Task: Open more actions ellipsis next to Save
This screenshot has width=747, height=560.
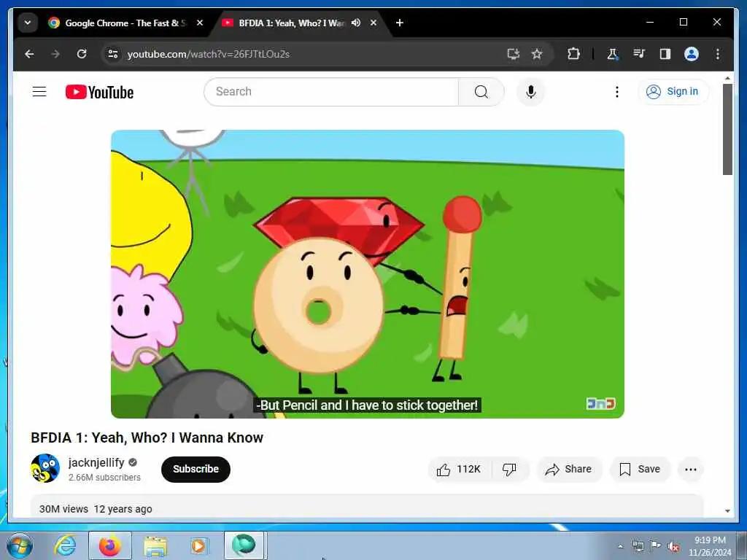Action: [x=691, y=470]
